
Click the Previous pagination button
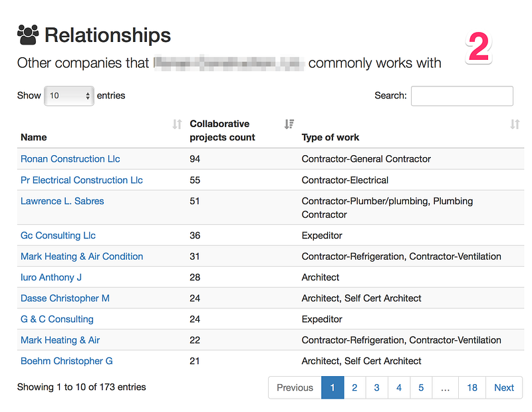click(x=295, y=387)
